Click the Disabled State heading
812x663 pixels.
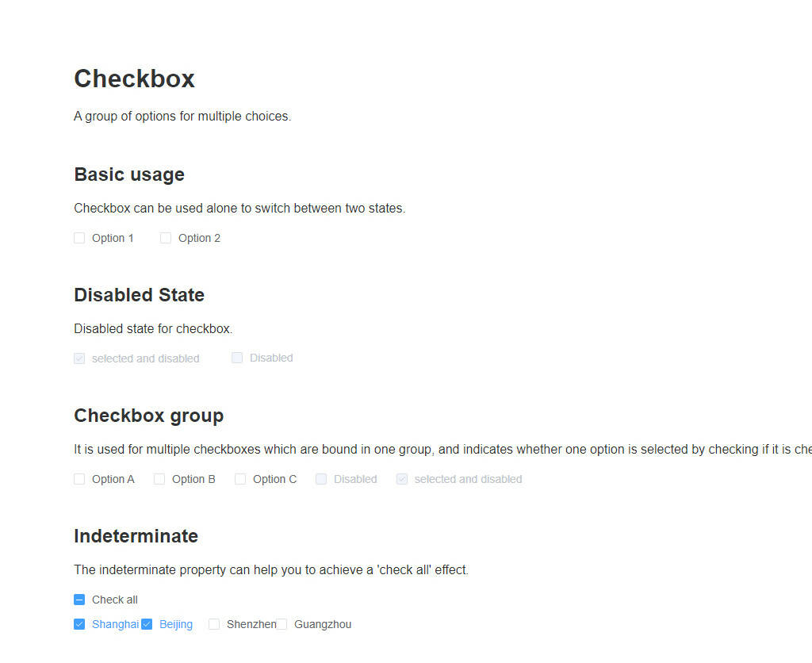point(140,295)
